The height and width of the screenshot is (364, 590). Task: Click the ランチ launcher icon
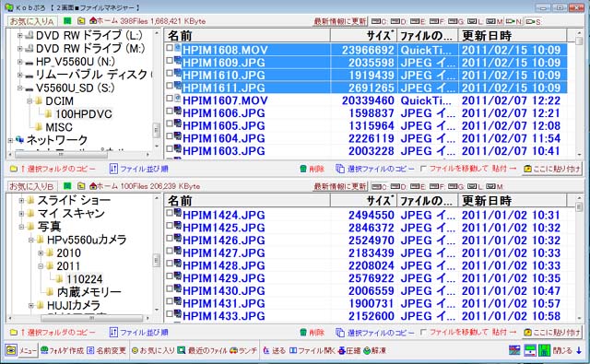pos(233,350)
